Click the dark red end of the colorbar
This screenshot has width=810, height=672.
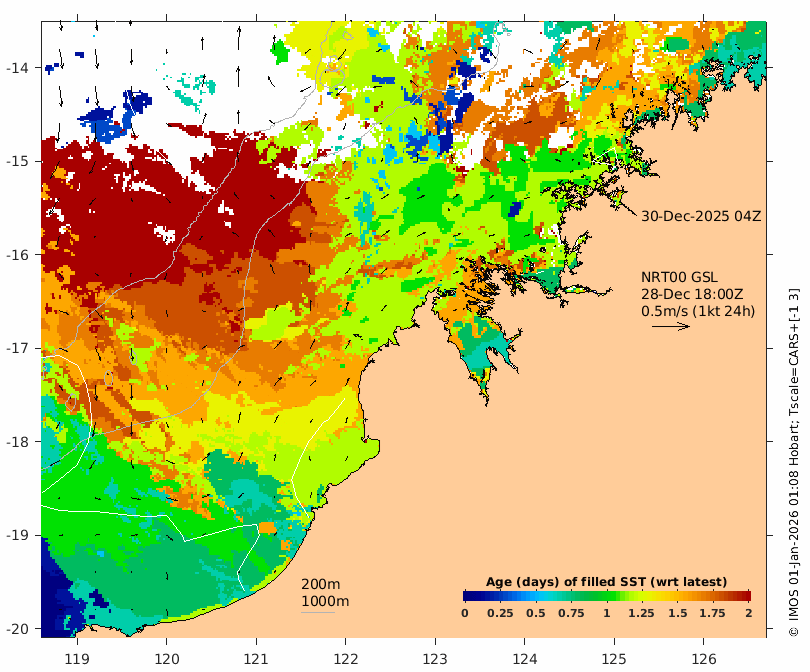746,596
